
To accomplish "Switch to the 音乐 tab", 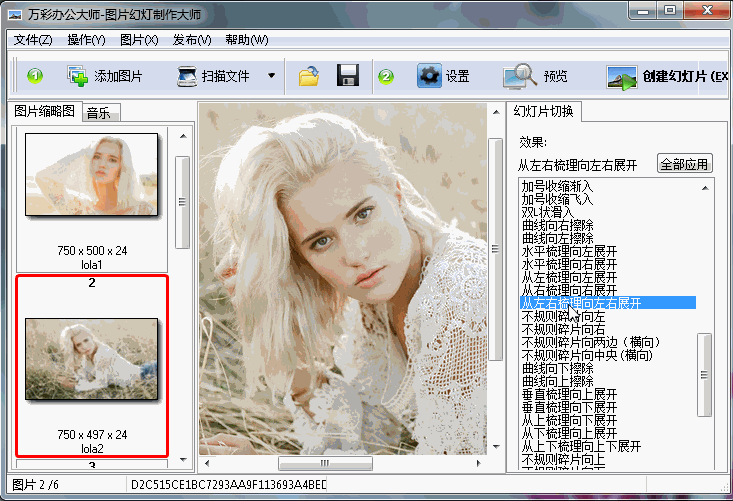I will [99, 113].
